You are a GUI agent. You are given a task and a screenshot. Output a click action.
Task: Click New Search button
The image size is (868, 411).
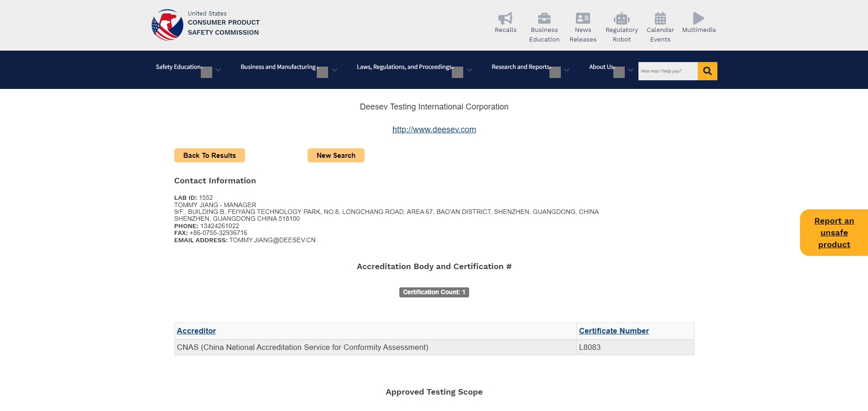(336, 156)
